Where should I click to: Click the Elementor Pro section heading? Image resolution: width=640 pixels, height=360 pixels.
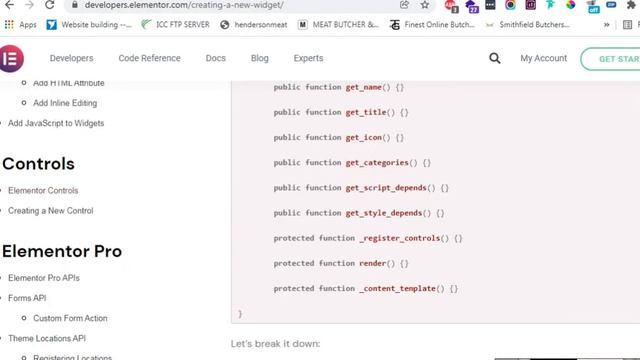tap(62, 251)
